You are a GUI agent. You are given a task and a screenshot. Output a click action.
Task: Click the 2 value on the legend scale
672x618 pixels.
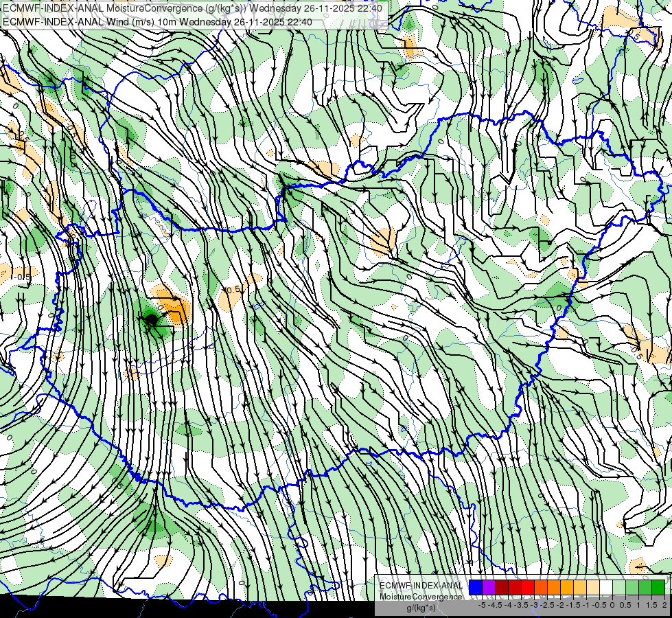click(664, 605)
